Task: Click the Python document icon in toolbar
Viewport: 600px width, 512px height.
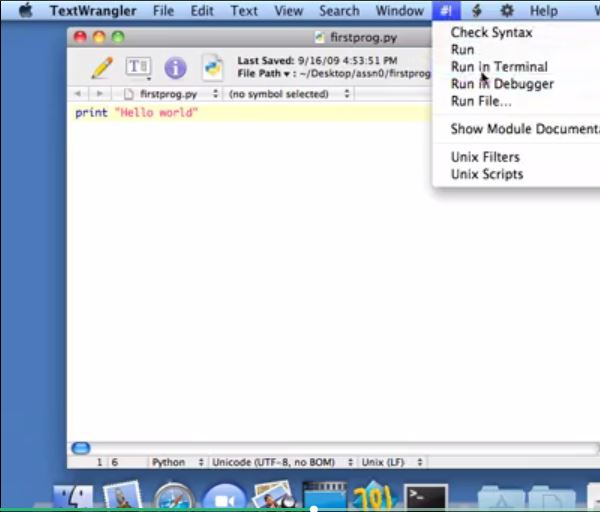Action: point(213,67)
